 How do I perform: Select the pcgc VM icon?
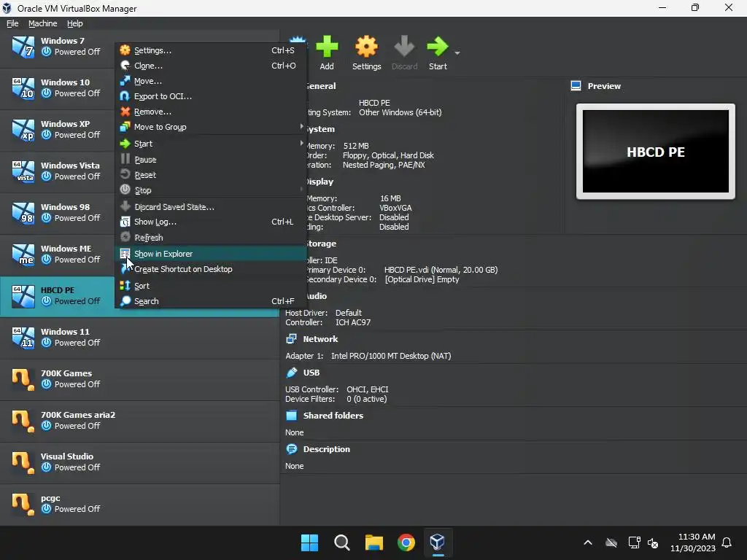pyautogui.click(x=23, y=504)
